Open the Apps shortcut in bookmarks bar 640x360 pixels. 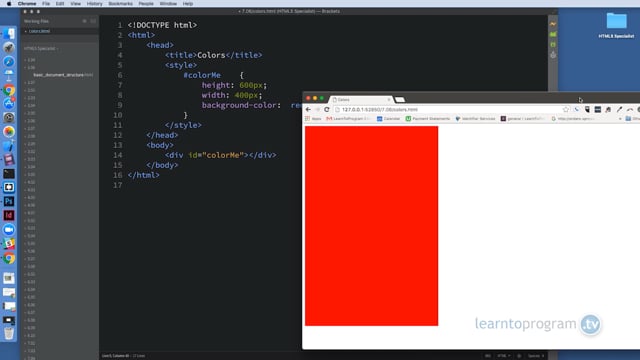pos(313,119)
